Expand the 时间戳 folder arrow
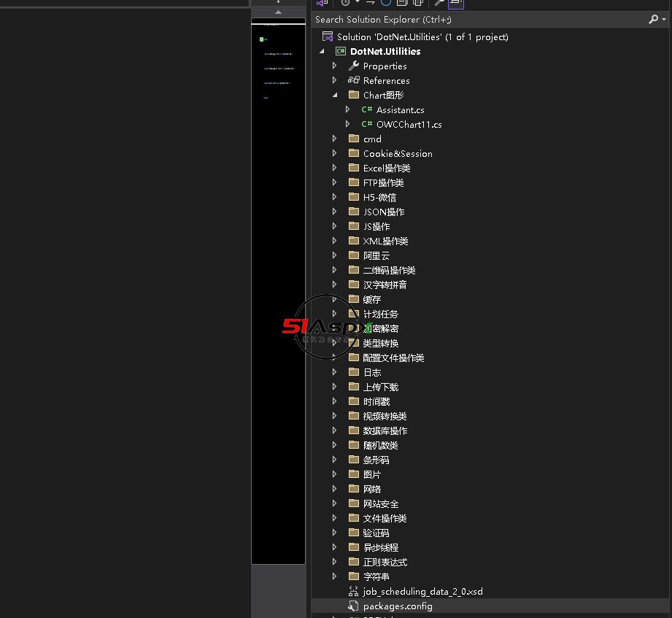The image size is (672, 618). click(x=334, y=401)
